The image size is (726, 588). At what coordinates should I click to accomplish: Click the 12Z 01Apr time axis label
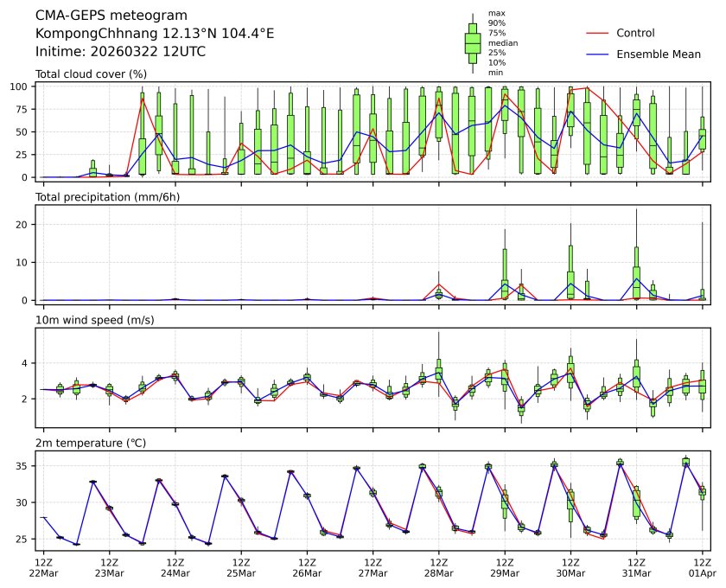click(702, 566)
